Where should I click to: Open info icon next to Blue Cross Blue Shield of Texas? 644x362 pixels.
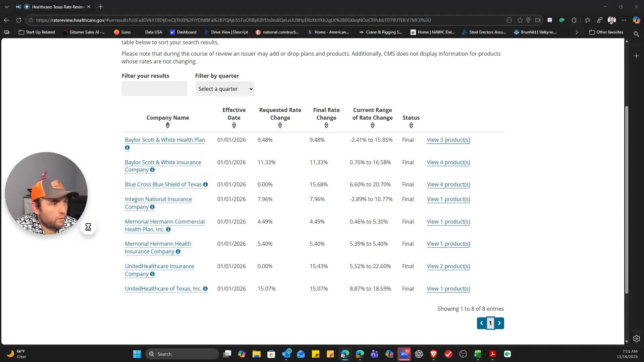click(x=205, y=184)
